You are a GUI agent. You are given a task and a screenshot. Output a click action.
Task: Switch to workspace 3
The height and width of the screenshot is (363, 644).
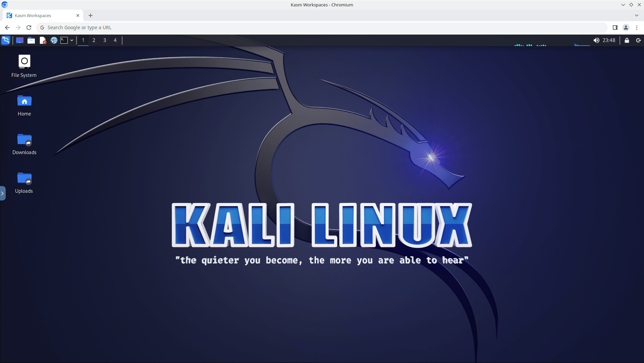[105, 40]
